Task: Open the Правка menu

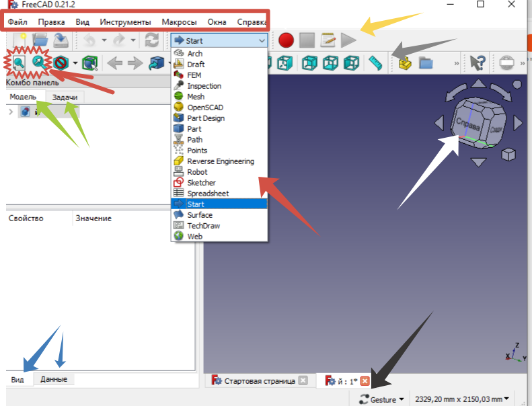Action: [51, 22]
